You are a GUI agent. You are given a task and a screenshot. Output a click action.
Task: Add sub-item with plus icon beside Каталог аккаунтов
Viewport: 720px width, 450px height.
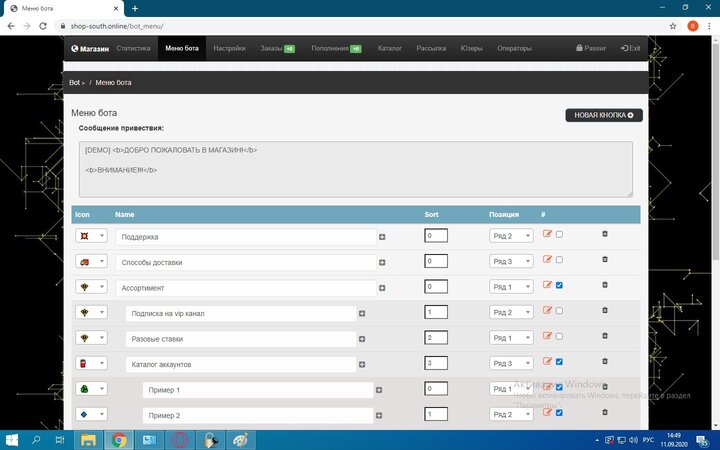(362, 364)
